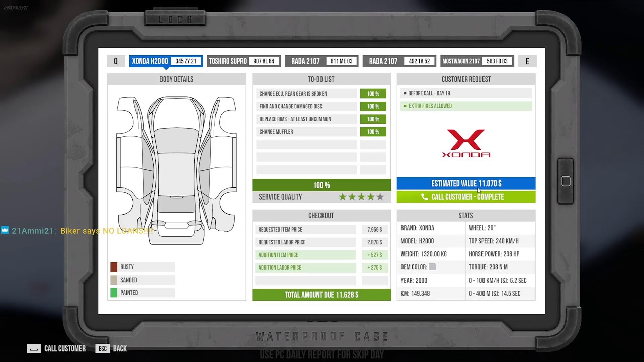The height and width of the screenshot is (362, 644).
Task: Select 'Change ECU, rear gear is broken' task
Action: [306, 94]
